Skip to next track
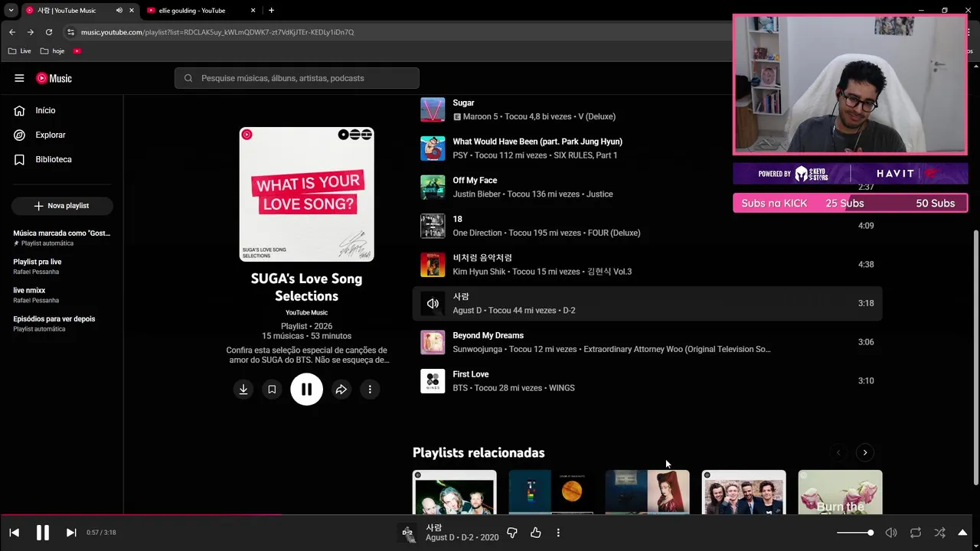The image size is (980, 551). pyautogui.click(x=71, y=533)
